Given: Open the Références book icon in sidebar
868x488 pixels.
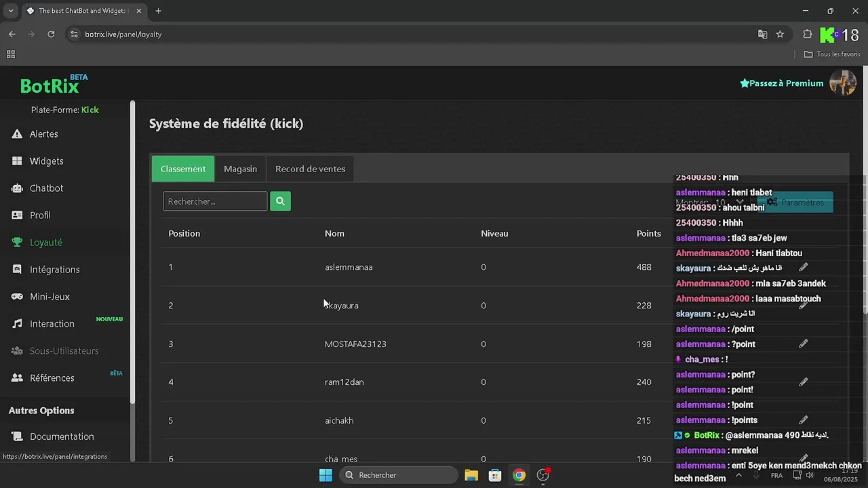Looking at the screenshot, I should (17, 378).
